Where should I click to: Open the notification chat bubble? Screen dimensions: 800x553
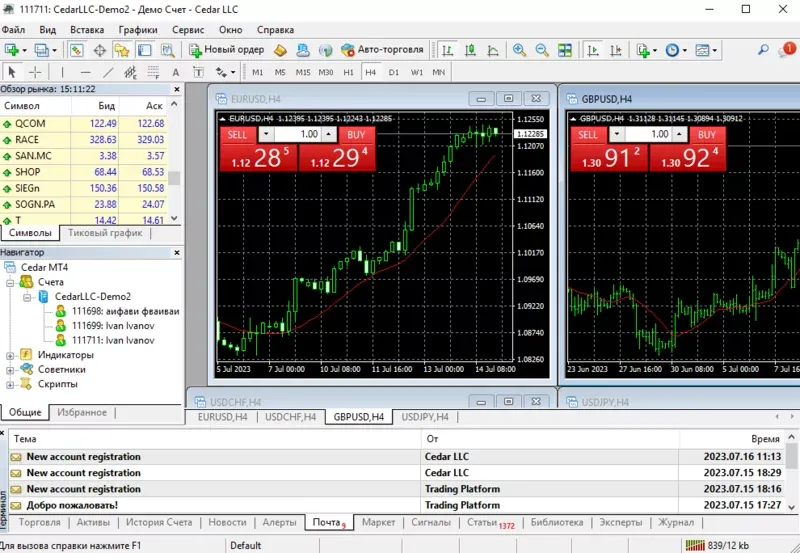786,49
